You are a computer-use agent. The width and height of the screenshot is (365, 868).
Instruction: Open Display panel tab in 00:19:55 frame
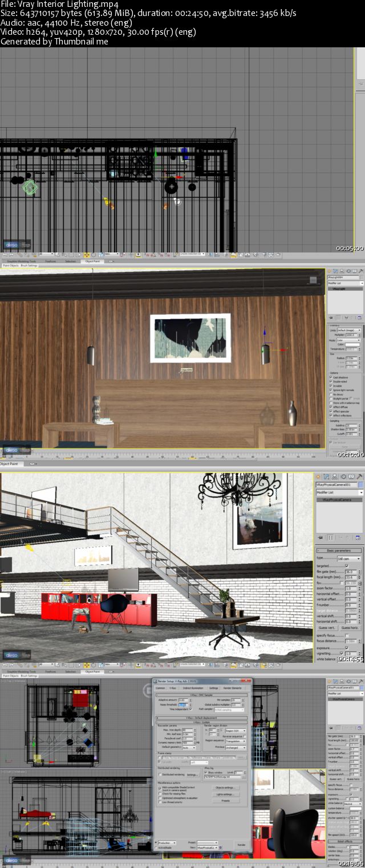point(354,682)
